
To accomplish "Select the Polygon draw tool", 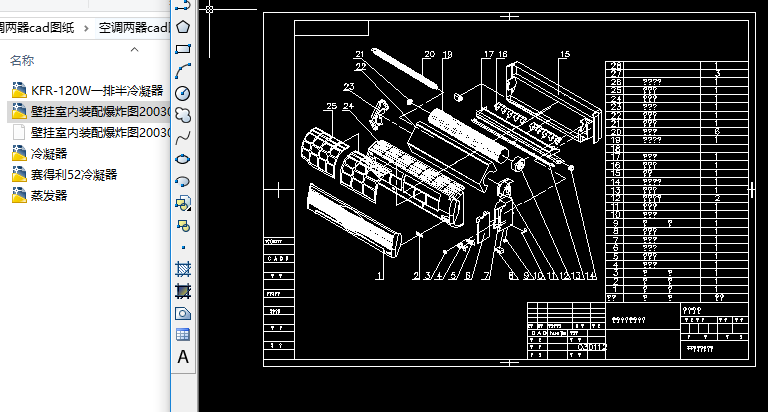I will [183, 27].
